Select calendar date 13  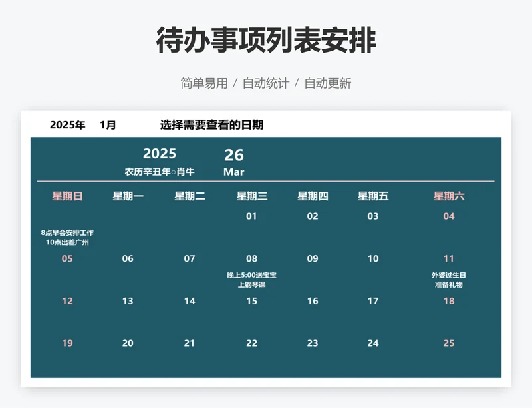click(x=128, y=301)
